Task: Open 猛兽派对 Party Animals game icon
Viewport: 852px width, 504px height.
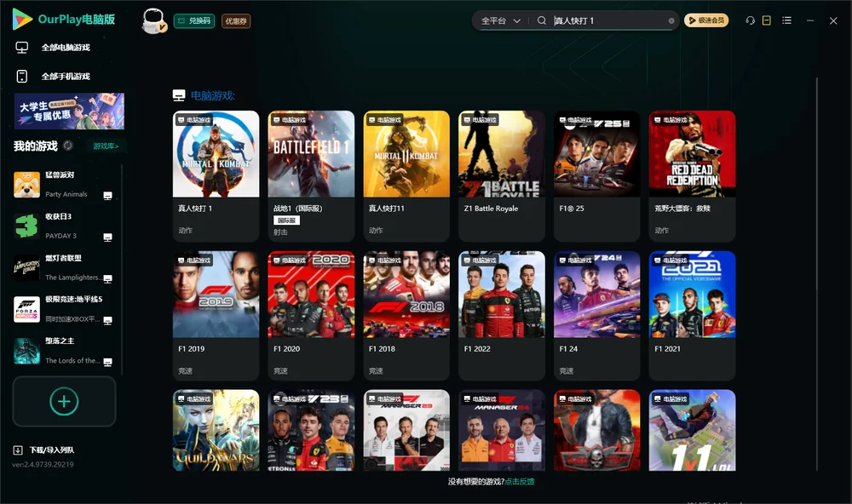Action: [x=26, y=185]
